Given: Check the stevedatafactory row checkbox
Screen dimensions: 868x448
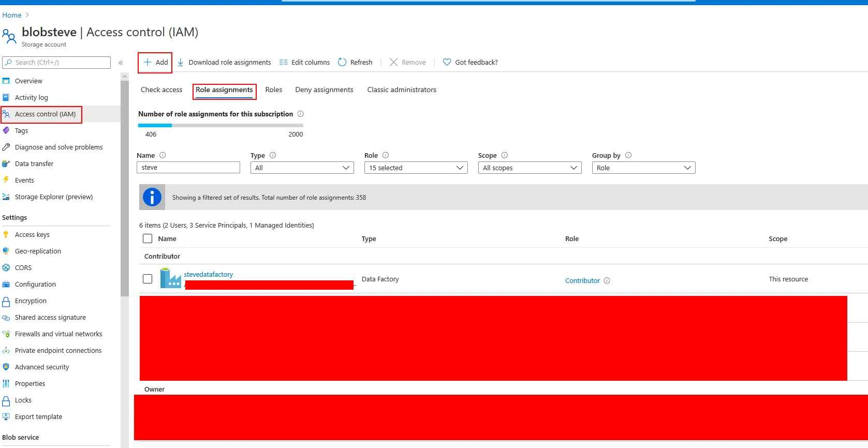Looking at the screenshot, I should [148, 279].
